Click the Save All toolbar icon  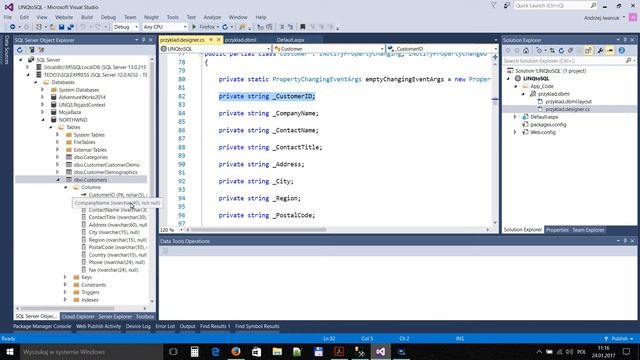71,27
